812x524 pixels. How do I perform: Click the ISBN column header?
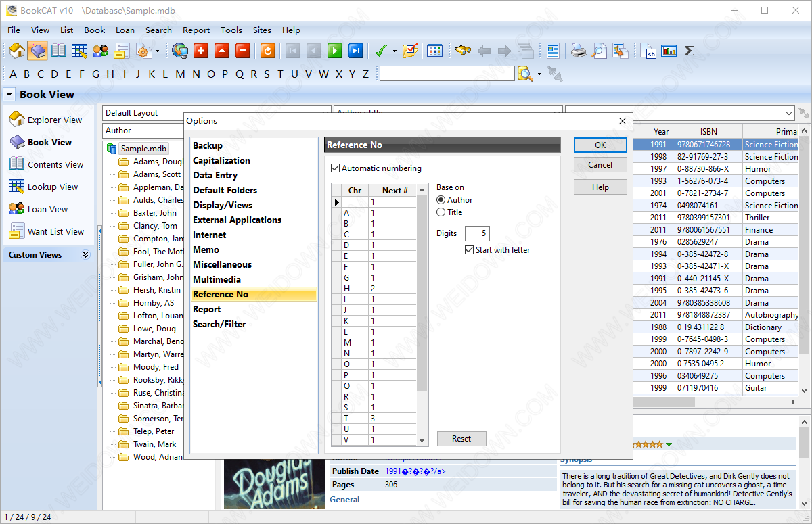[708, 132]
